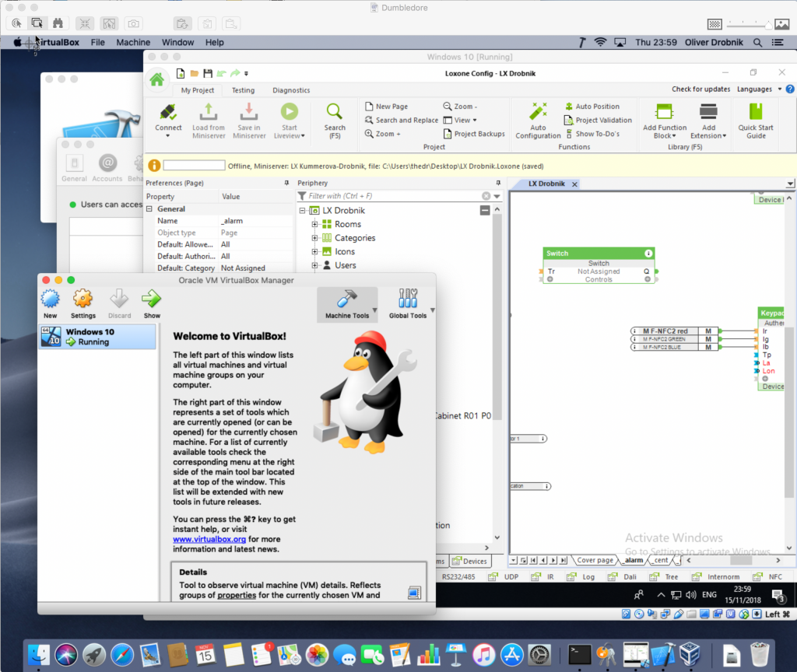797x672 pixels.
Task: Click Check for updates
Action: (700, 89)
